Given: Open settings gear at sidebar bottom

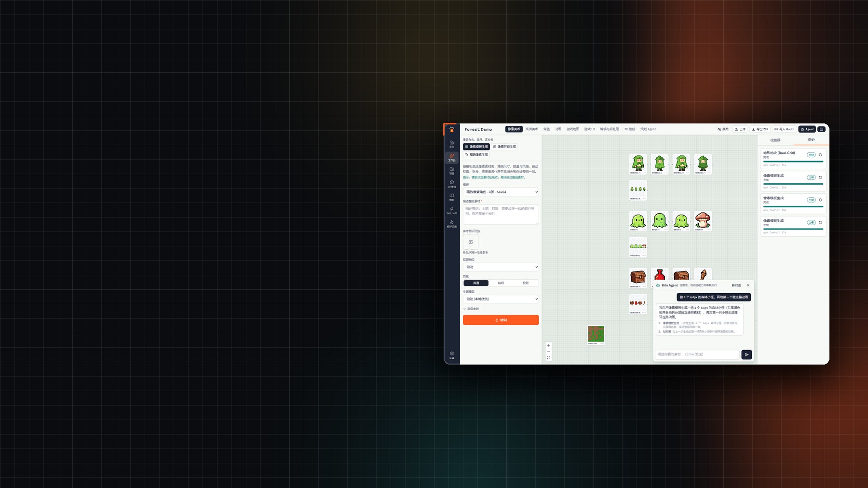Looking at the screenshot, I should pyautogui.click(x=452, y=355).
